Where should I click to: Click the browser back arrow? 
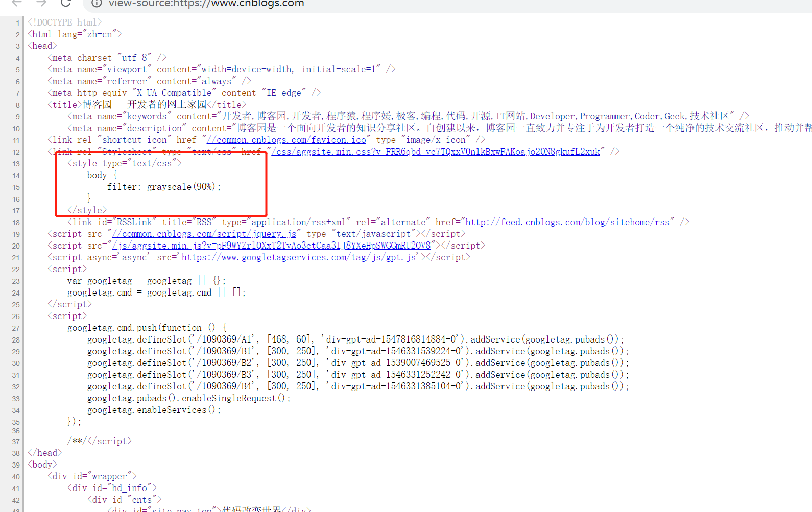coord(17,3)
